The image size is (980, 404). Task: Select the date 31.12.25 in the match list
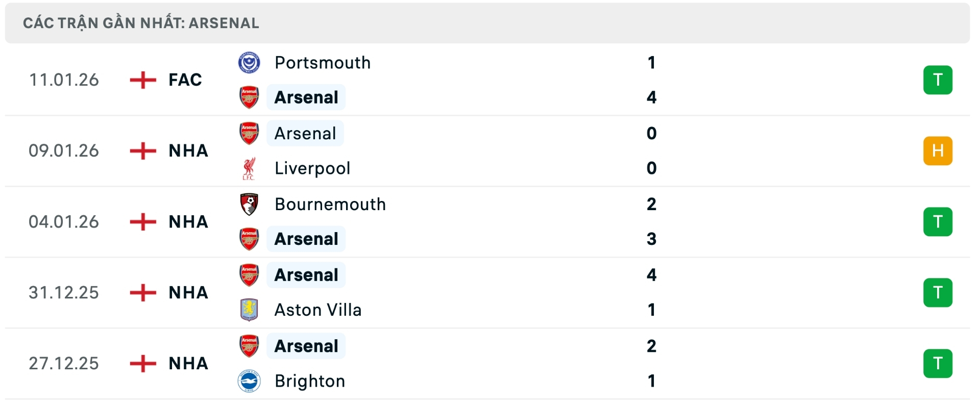click(x=64, y=292)
